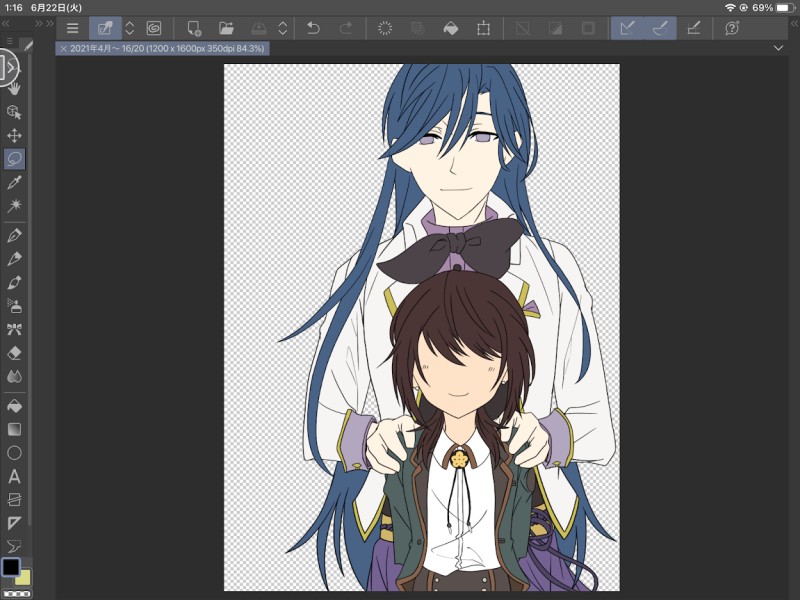Viewport: 800px width, 600px height.
Task: Open canvas tab list chevron
Action: [778, 48]
